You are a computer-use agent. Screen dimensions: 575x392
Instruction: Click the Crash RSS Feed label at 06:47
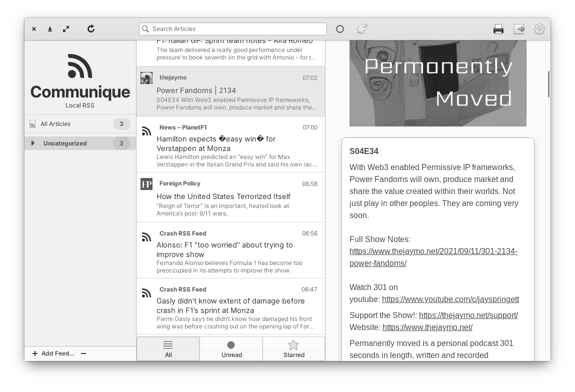point(182,289)
